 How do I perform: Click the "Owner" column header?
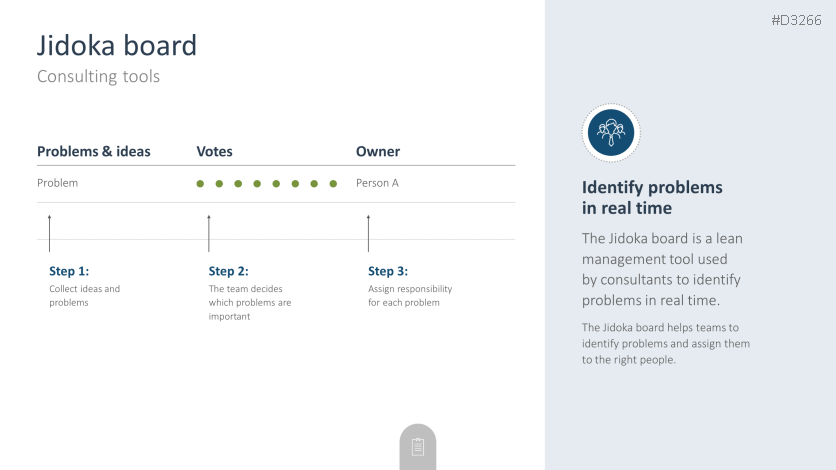(378, 152)
